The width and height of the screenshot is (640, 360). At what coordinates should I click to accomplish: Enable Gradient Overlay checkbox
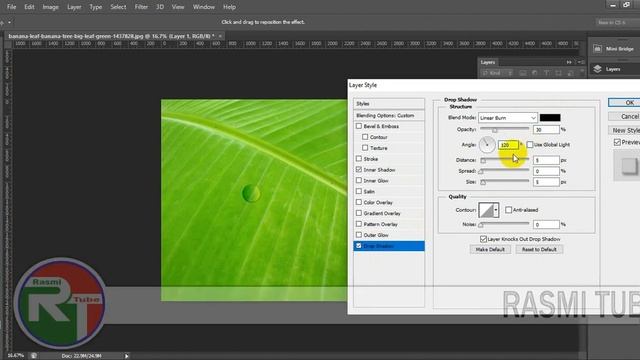pos(359,213)
